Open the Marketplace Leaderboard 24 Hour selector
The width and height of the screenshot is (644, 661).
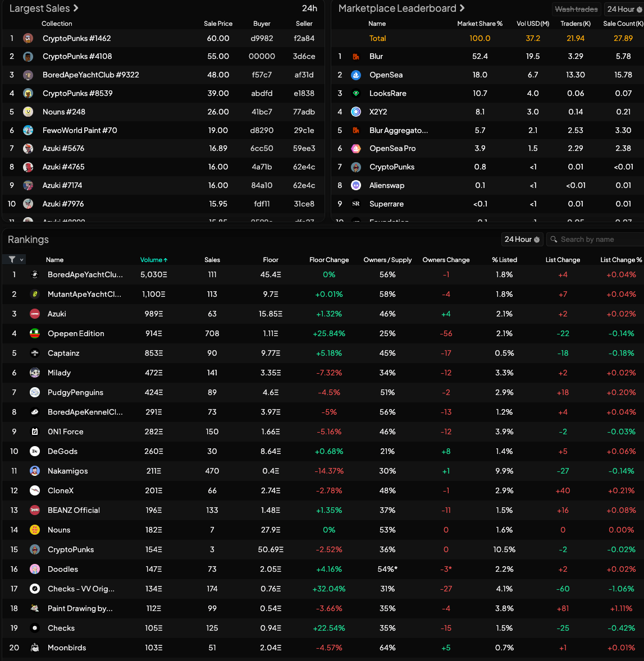tap(624, 9)
